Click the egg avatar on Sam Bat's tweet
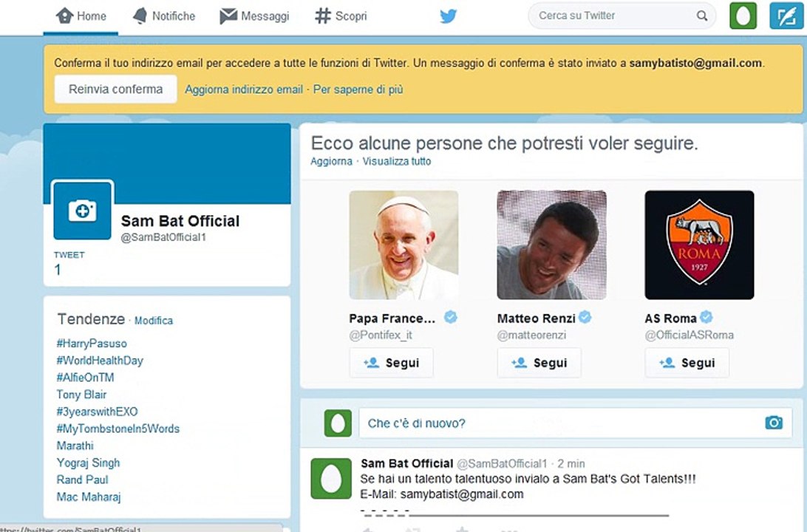This screenshot has height=532, width=807. click(331, 479)
